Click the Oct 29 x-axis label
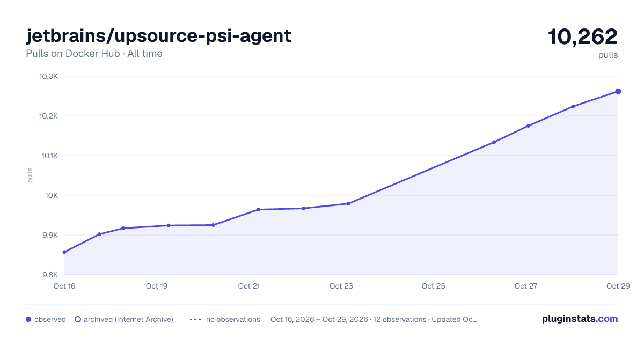This screenshot has width=644, height=338. tap(618, 286)
